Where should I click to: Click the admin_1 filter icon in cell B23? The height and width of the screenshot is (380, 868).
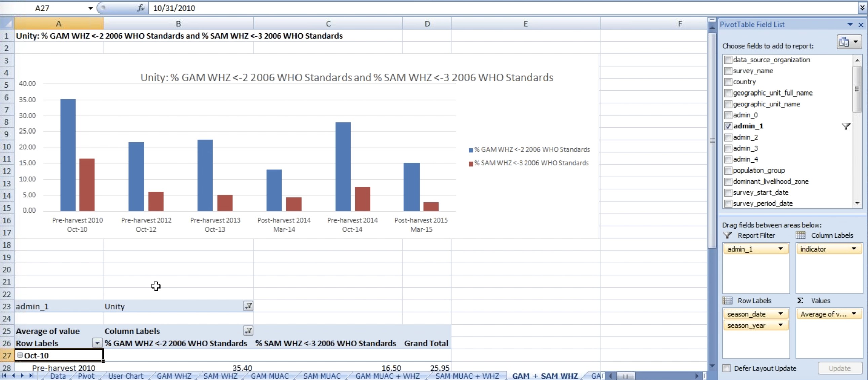coord(248,306)
